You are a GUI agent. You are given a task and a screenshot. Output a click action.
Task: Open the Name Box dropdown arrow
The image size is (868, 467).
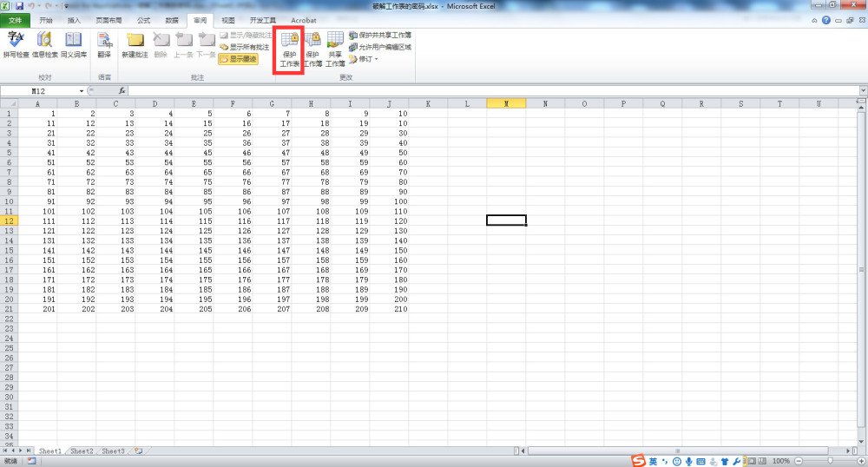click(82, 91)
